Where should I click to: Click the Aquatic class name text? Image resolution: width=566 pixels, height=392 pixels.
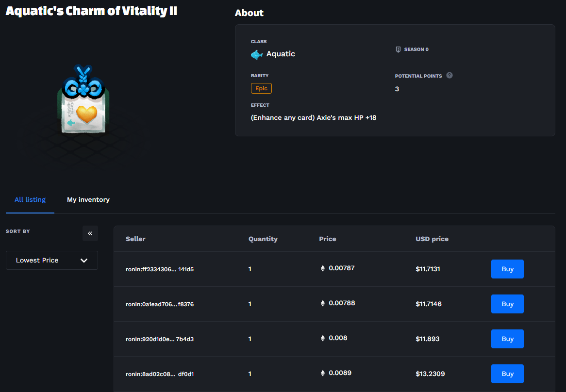(281, 54)
